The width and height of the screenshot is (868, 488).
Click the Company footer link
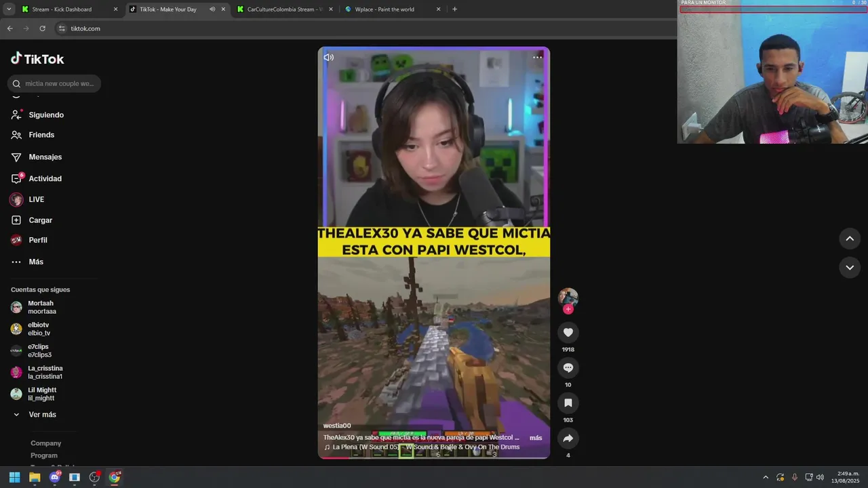pos(45,443)
